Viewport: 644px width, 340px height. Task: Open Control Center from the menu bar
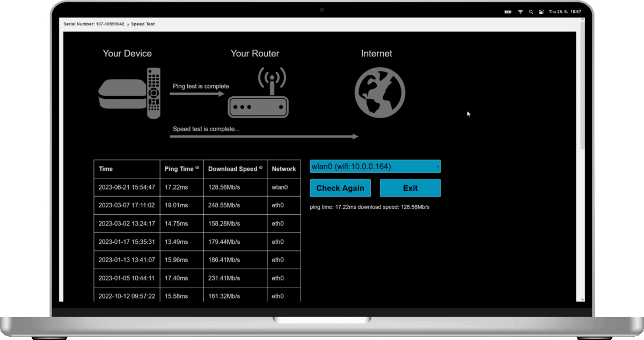point(541,11)
